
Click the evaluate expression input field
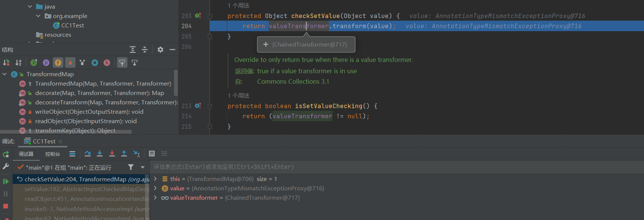[375, 167]
